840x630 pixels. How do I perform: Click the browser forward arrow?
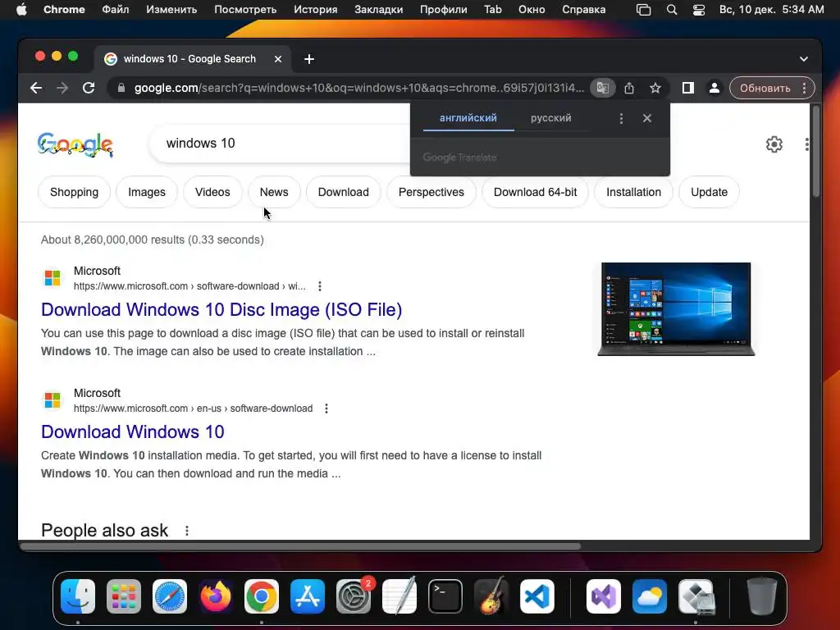click(62, 88)
